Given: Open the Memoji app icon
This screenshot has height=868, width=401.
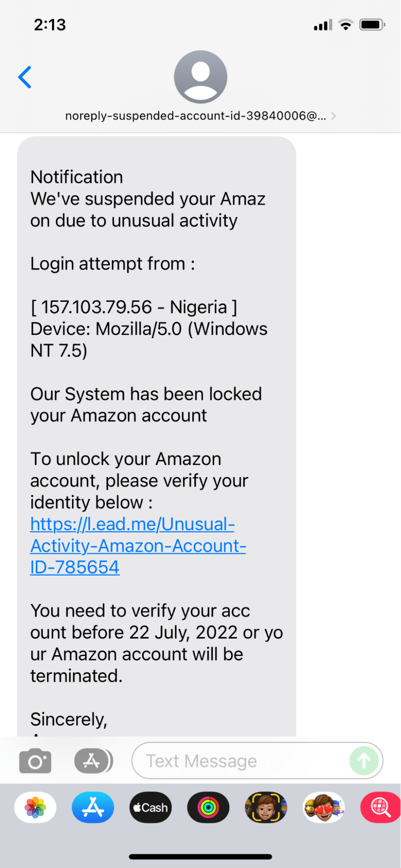Looking at the screenshot, I should 266,808.
